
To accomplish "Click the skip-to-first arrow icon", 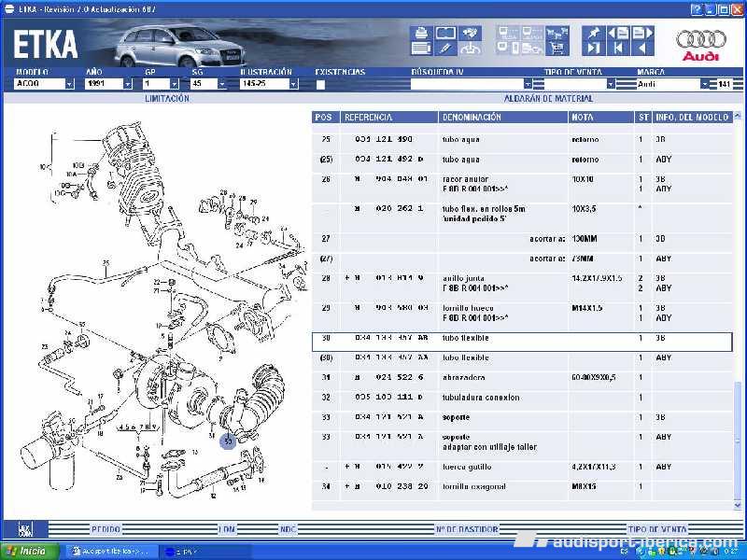I will [x=618, y=49].
